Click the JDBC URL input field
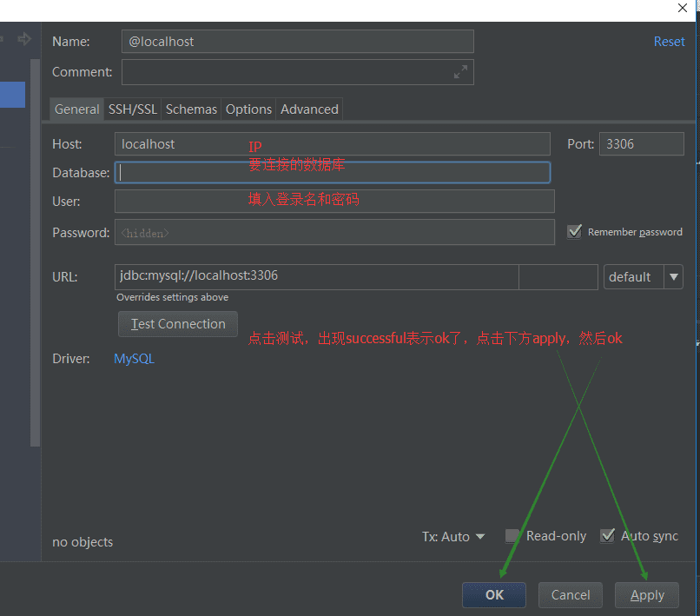This screenshot has height=616, width=700. point(316,277)
